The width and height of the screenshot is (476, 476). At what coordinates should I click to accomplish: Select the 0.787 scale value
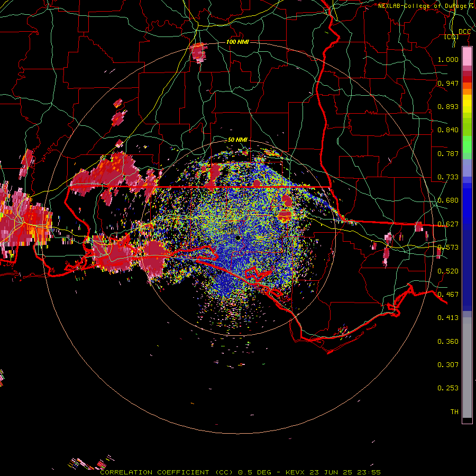pos(448,153)
